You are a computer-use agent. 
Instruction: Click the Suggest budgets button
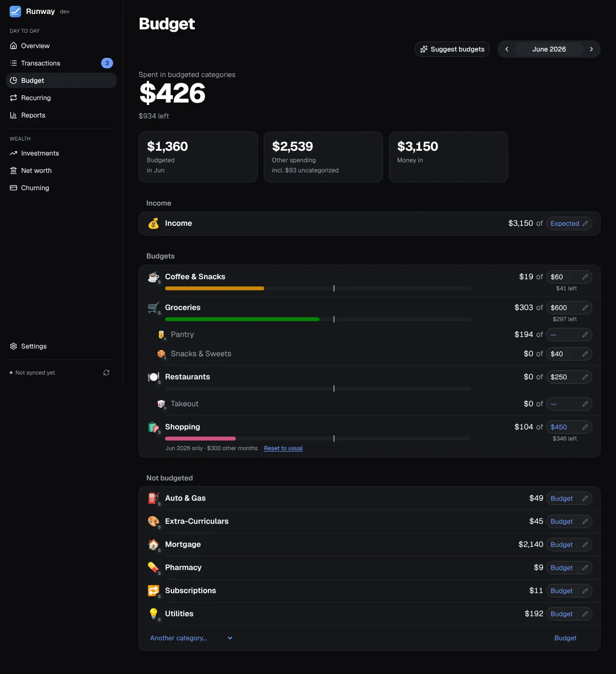pos(452,49)
